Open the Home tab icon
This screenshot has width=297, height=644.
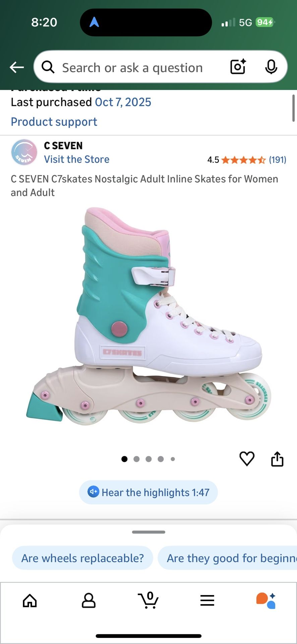click(30, 600)
